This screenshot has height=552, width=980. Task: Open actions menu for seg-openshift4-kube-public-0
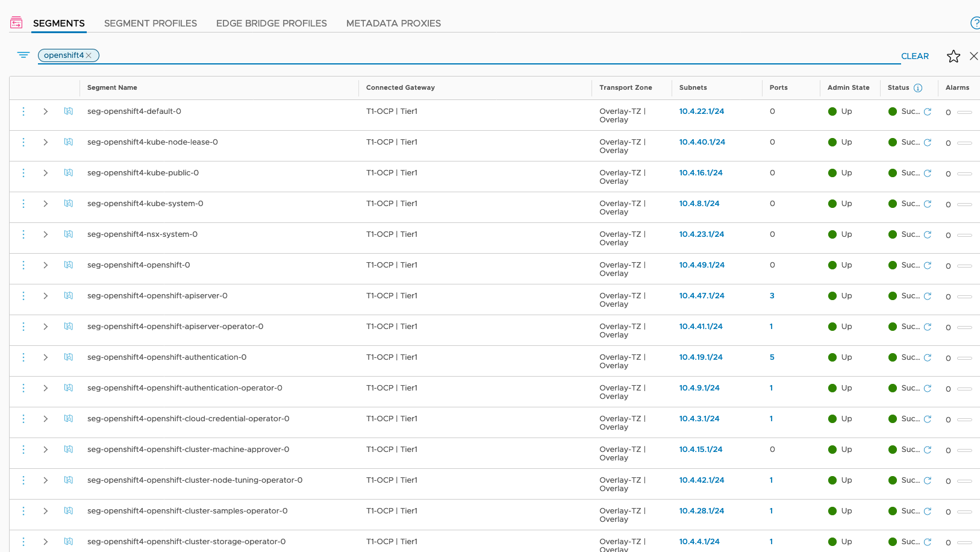click(x=23, y=173)
